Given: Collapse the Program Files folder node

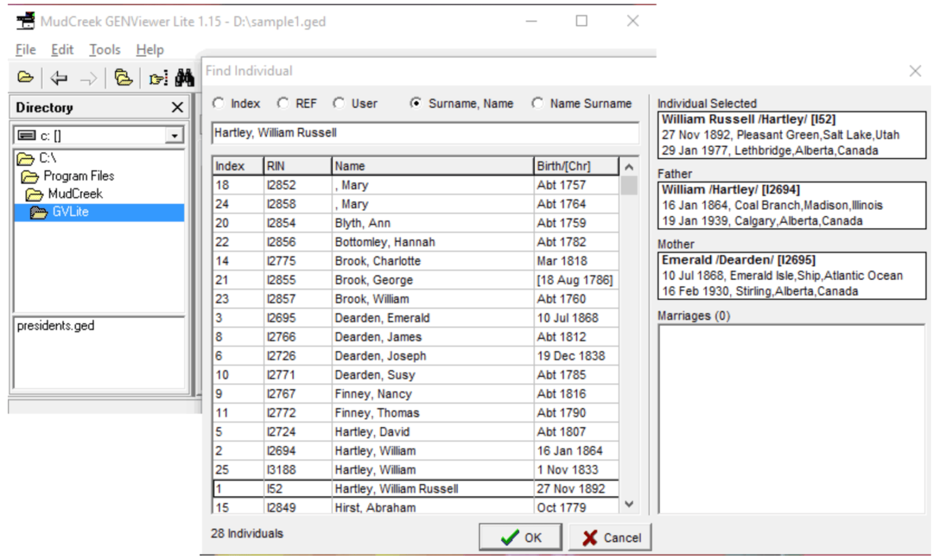Looking at the screenshot, I should [x=30, y=176].
